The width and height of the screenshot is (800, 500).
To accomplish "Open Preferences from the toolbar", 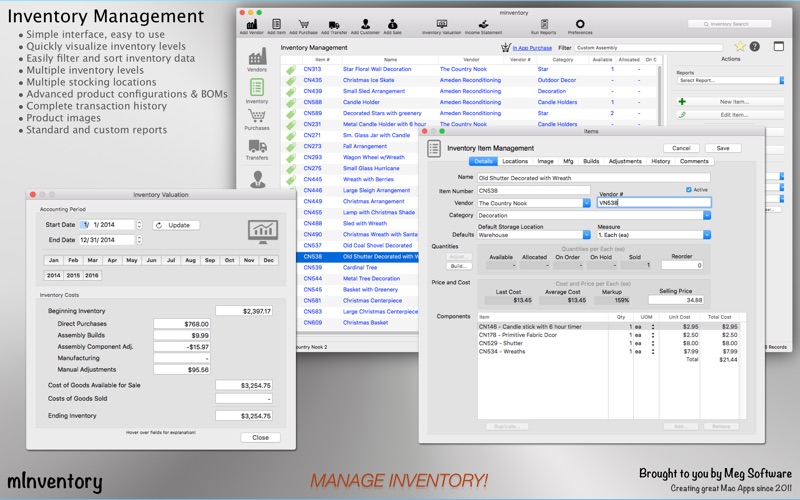I will [x=580, y=24].
